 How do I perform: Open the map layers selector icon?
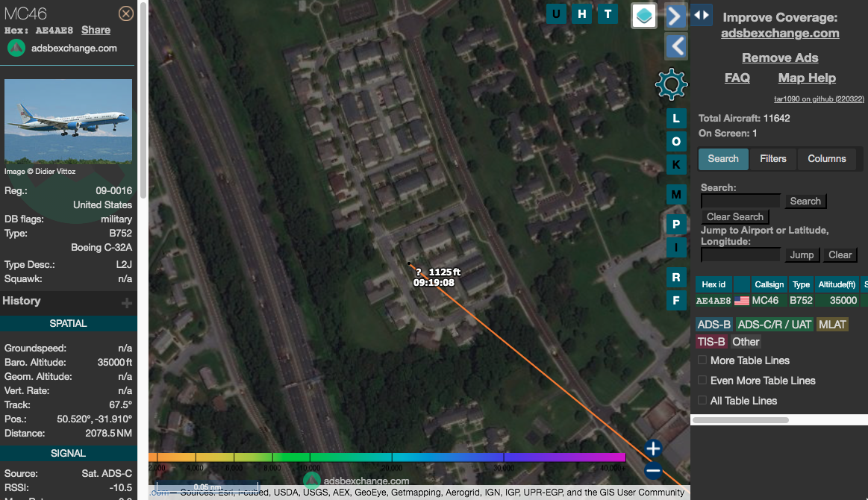click(644, 15)
